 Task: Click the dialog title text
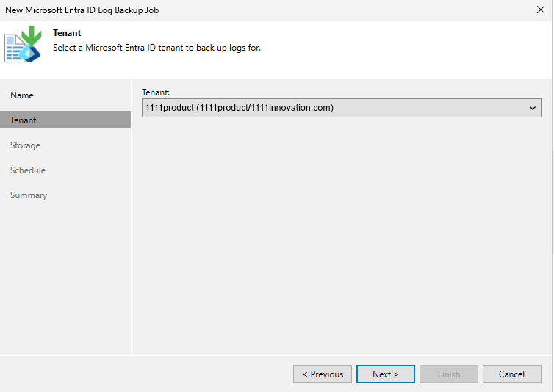click(x=82, y=10)
